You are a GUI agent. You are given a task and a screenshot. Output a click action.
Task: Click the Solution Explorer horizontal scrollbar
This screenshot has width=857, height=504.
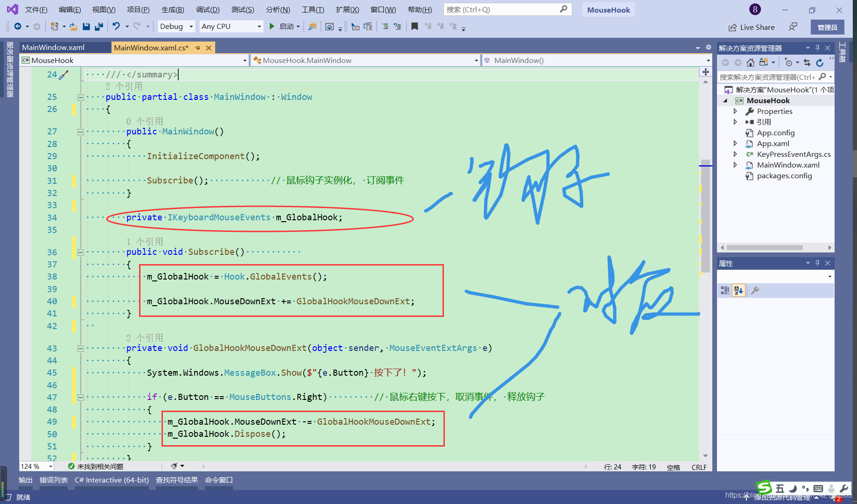(765, 247)
